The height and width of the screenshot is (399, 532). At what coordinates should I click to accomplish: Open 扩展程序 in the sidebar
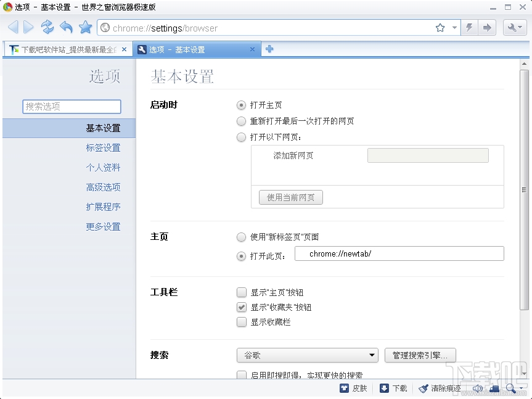(x=103, y=207)
